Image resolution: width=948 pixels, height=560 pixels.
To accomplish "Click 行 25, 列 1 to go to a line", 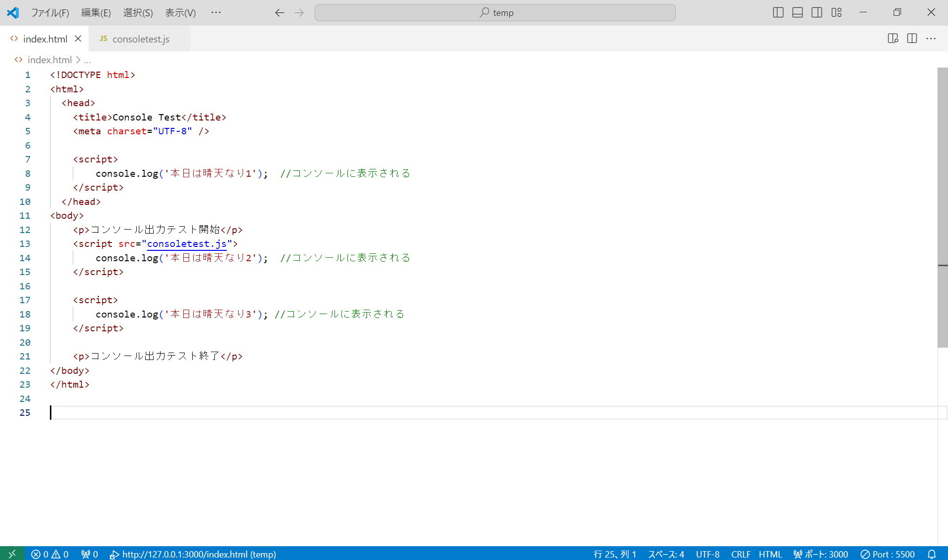I will (x=615, y=554).
